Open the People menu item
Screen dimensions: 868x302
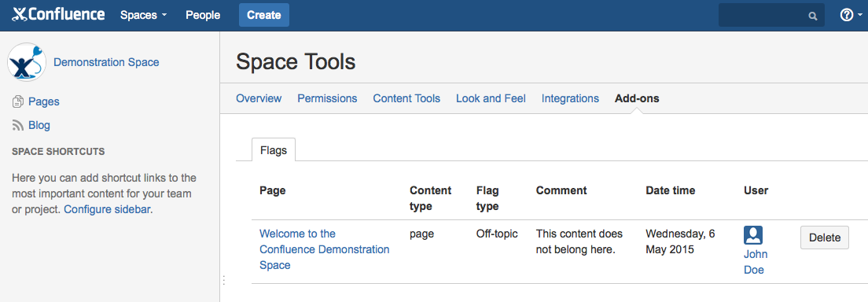(203, 16)
